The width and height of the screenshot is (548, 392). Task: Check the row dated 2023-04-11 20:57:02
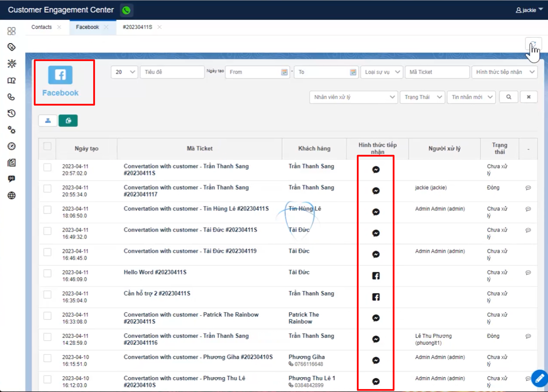(47, 167)
